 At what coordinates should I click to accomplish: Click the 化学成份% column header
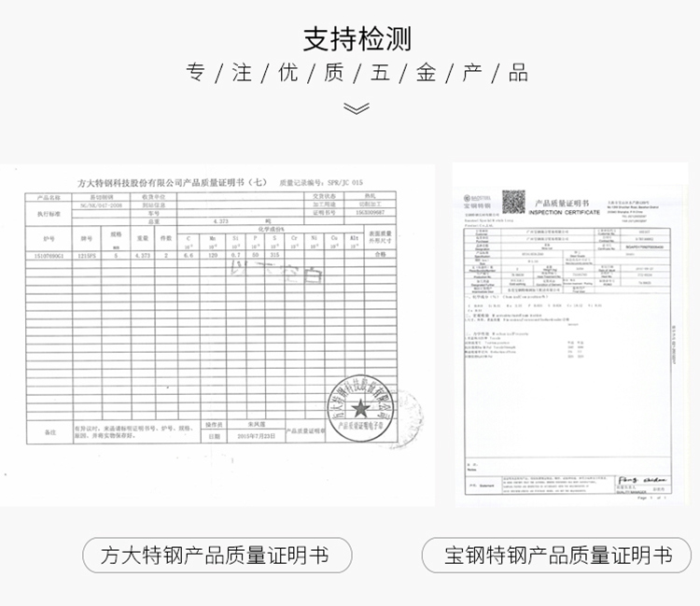(x=271, y=229)
